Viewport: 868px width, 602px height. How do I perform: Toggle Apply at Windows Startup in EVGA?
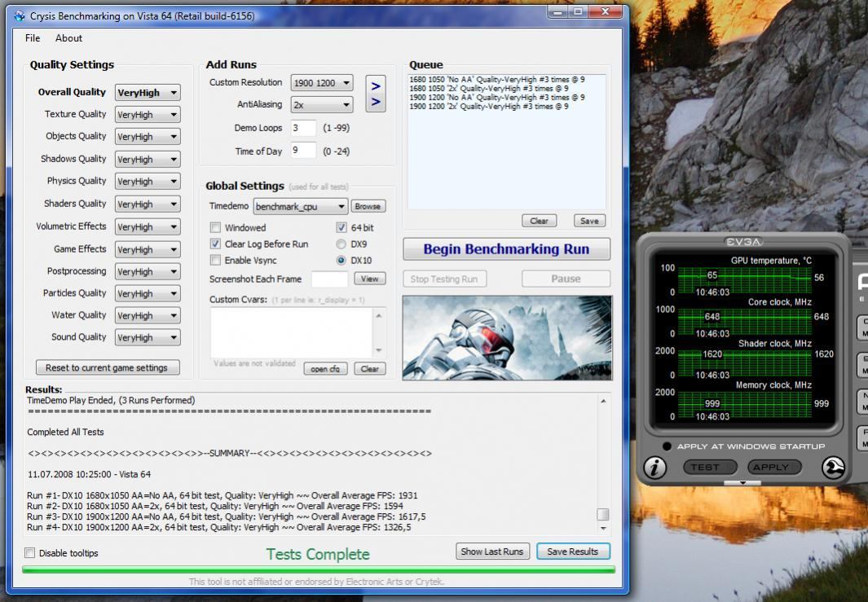(667, 446)
